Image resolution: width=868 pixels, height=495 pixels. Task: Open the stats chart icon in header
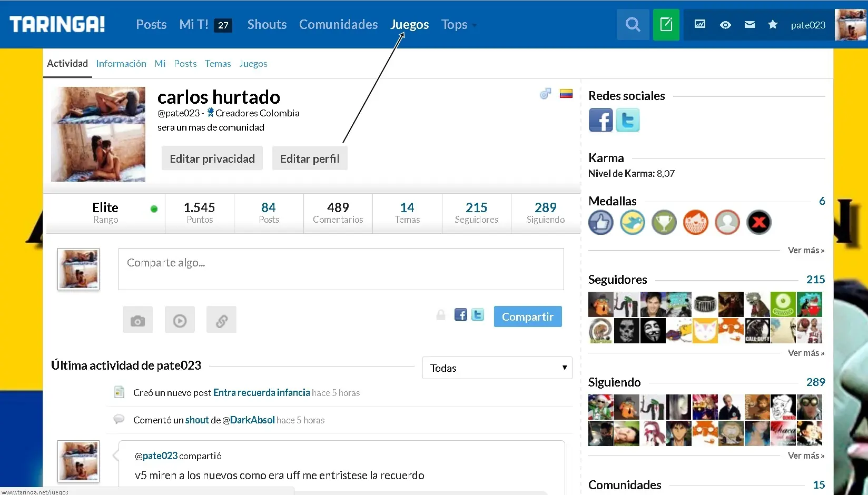click(699, 24)
